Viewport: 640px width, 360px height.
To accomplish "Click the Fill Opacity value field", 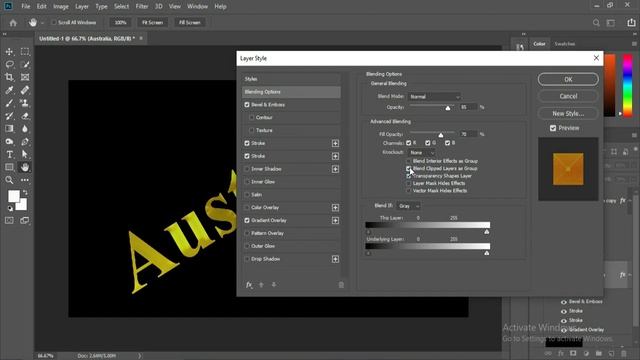I will (468, 134).
